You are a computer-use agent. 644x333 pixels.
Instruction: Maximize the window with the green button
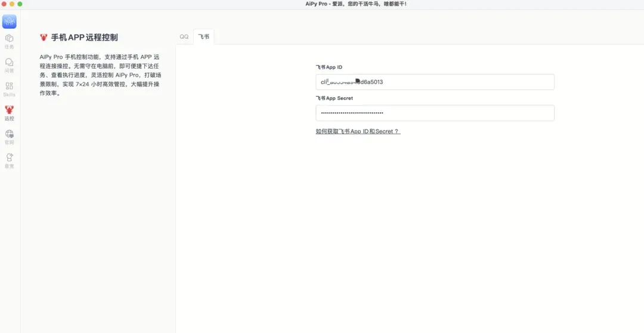(x=20, y=4)
